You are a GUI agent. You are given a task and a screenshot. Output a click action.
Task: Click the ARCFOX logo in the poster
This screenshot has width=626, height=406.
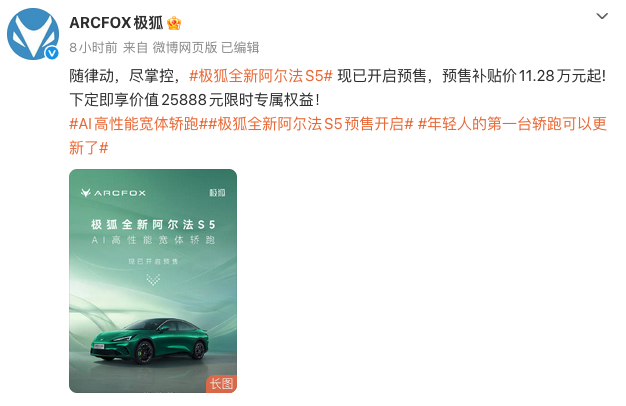[x=113, y=193]
